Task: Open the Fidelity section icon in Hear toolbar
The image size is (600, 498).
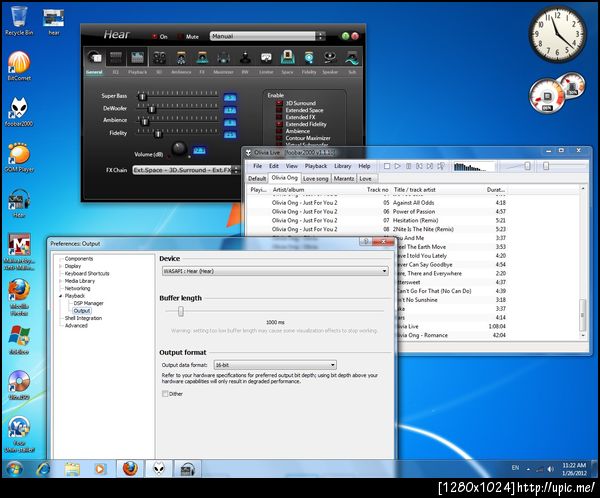Action: (x=309, y=58)
